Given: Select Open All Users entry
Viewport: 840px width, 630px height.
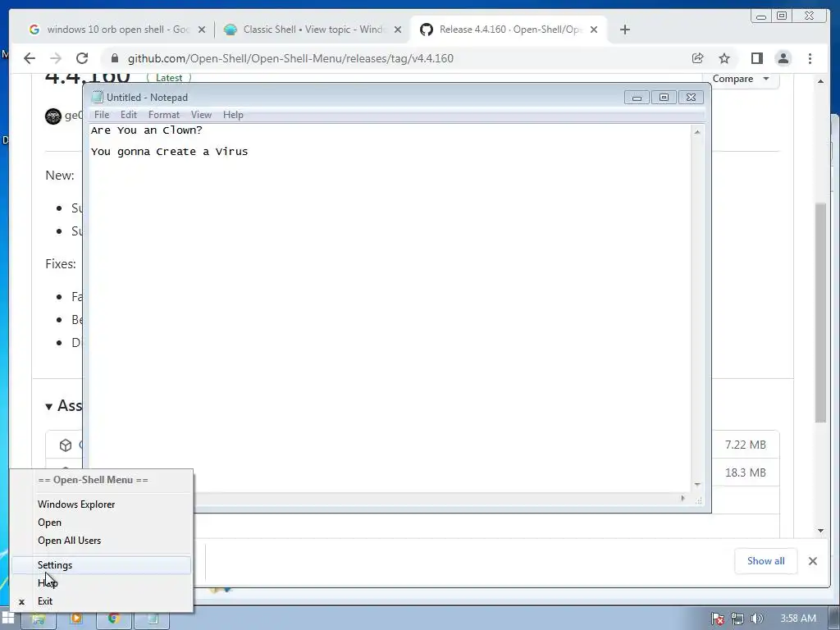Looking at the screenshot, I should coord(101,541).
